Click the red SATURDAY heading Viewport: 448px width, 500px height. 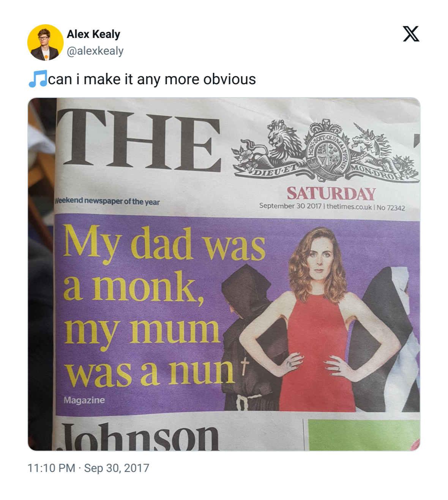[331, 193]
